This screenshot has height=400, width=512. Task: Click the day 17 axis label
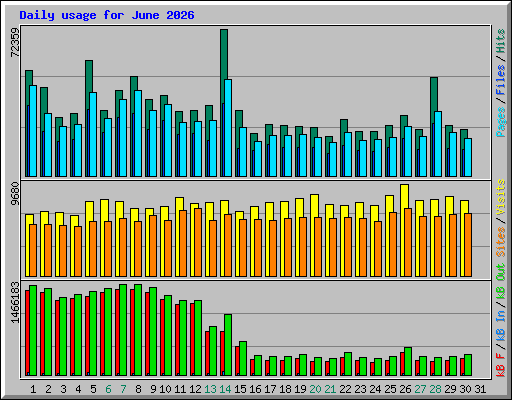click(x=270, y=389)
